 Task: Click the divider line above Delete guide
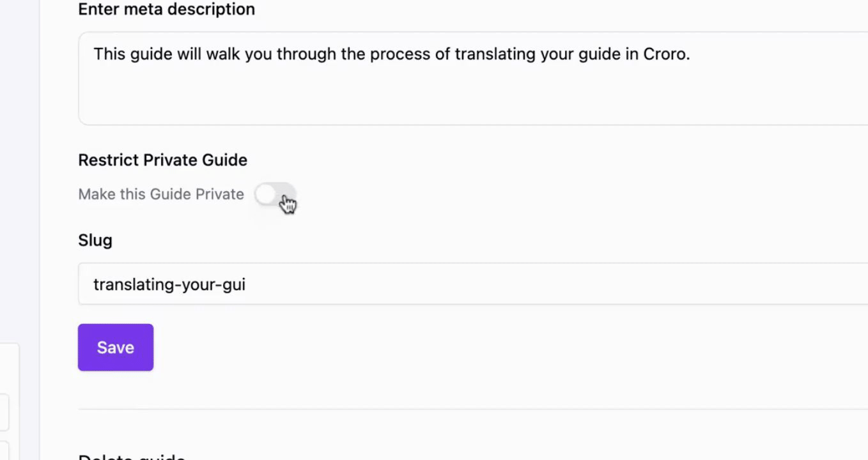(473, 409)
